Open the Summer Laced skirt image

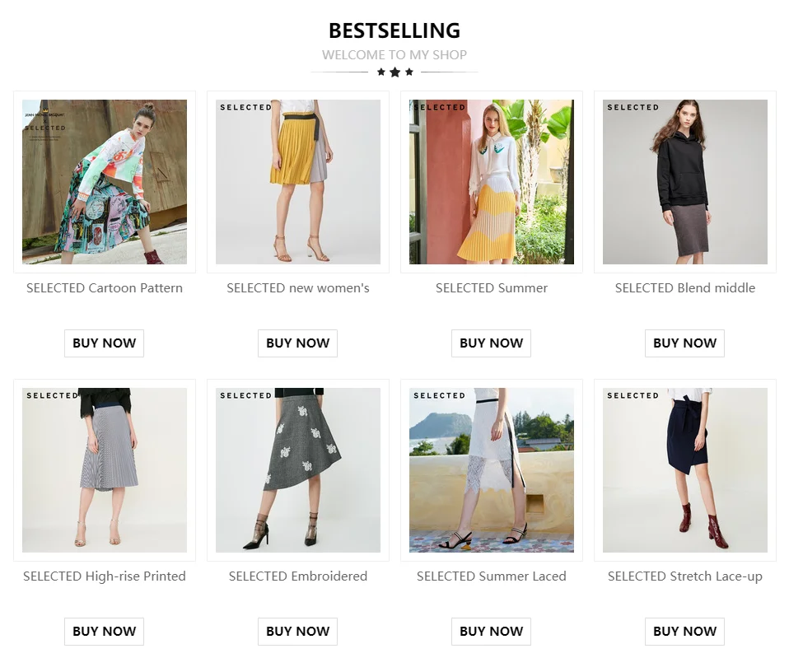tap(491, 469)
